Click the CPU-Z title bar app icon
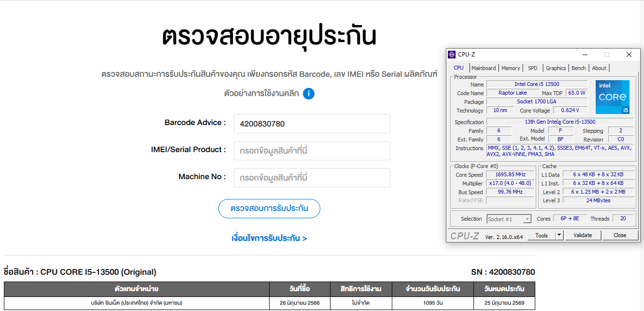The width and height of the screenshot is (644, 311). point(452,55)
